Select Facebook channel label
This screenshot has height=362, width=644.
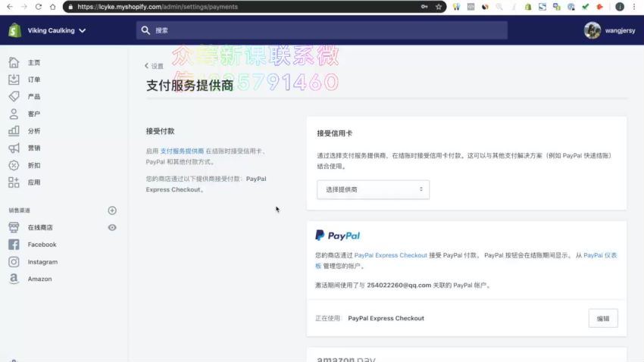[42, 245]
